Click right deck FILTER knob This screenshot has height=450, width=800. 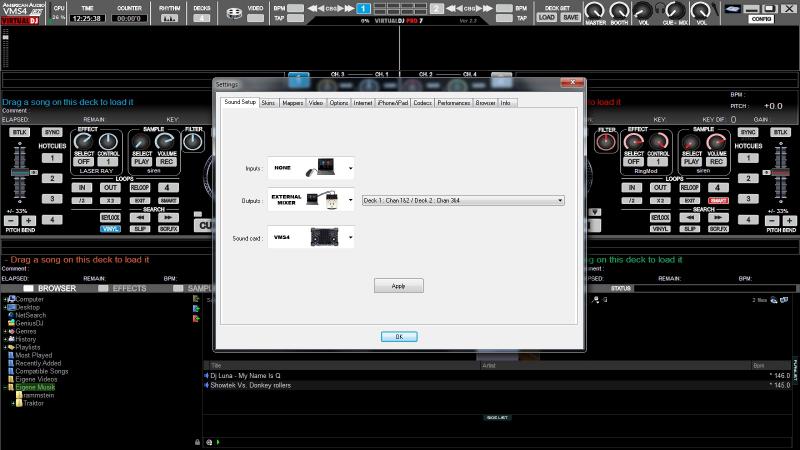606,142
